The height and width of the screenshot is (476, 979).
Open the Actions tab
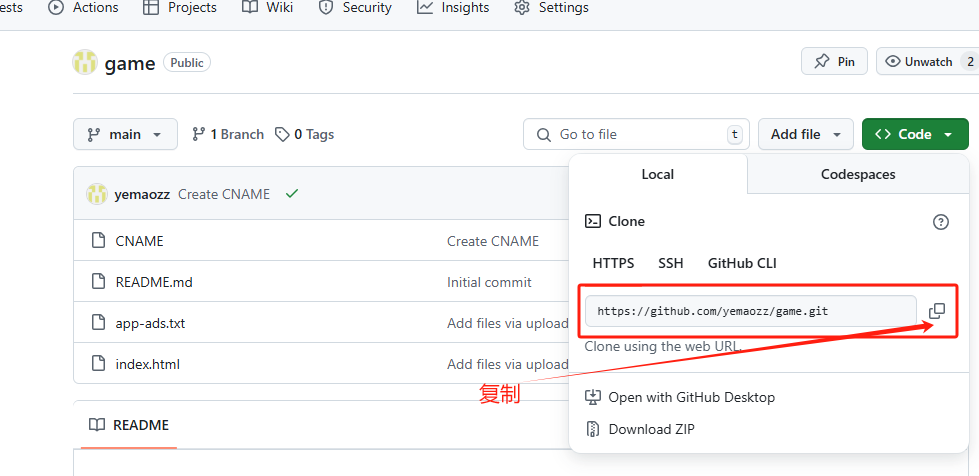point(83,7)
